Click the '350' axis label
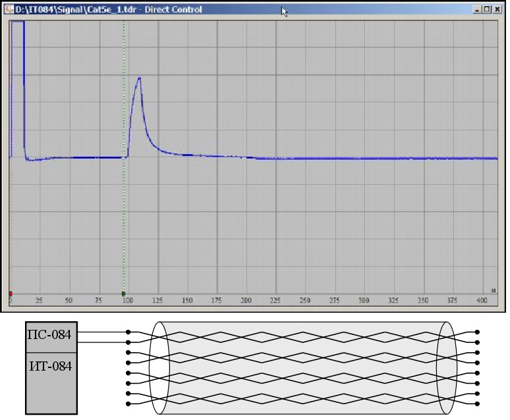 click(423, 300)
